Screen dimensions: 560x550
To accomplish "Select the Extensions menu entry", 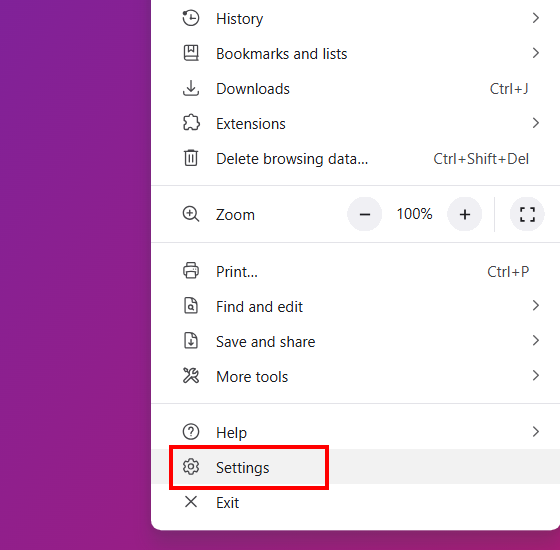I will (x=355, y=123).
